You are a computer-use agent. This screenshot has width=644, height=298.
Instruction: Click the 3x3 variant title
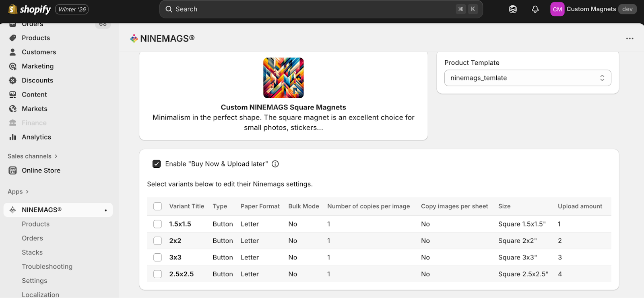[x=175, y=257]
